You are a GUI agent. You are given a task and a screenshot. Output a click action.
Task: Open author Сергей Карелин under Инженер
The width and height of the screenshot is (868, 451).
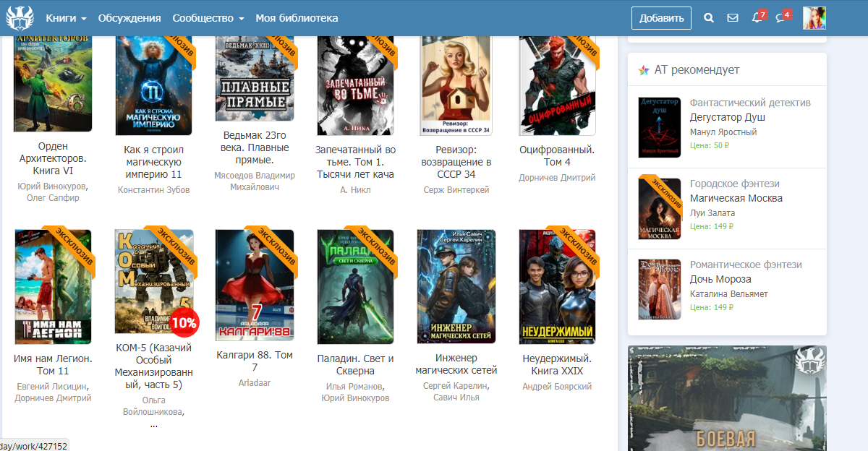coord(454,387)
